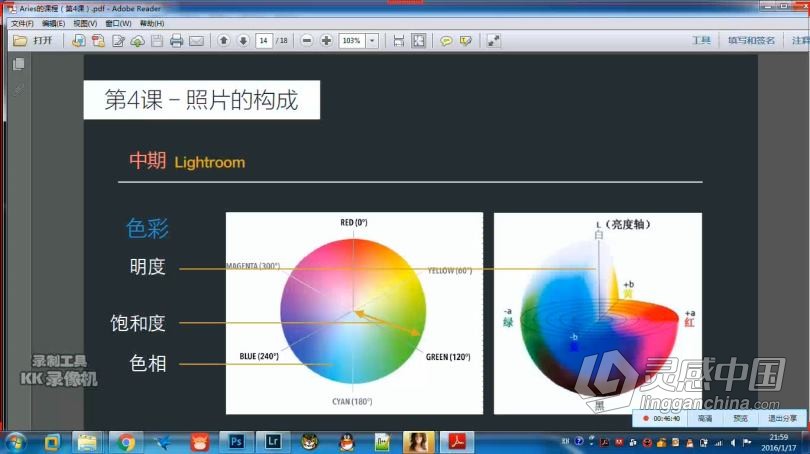Viewport: 810px width, 454px height.
Task: Zoom in with the plus button
Action: point(326,40)
